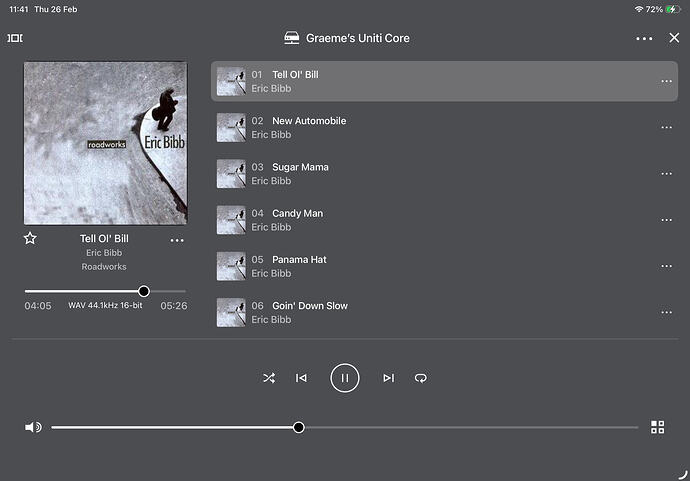Toggle shuffle playback mode

[269, 378]
